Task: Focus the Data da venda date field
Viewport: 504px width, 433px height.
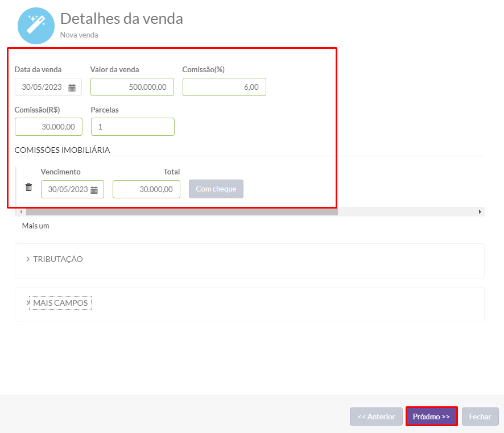Action: click(x=48, y=87)
